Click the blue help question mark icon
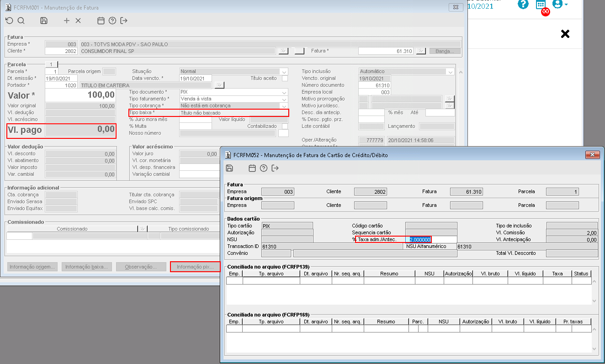Screen dimensions: 605x364 click(523, 4)
